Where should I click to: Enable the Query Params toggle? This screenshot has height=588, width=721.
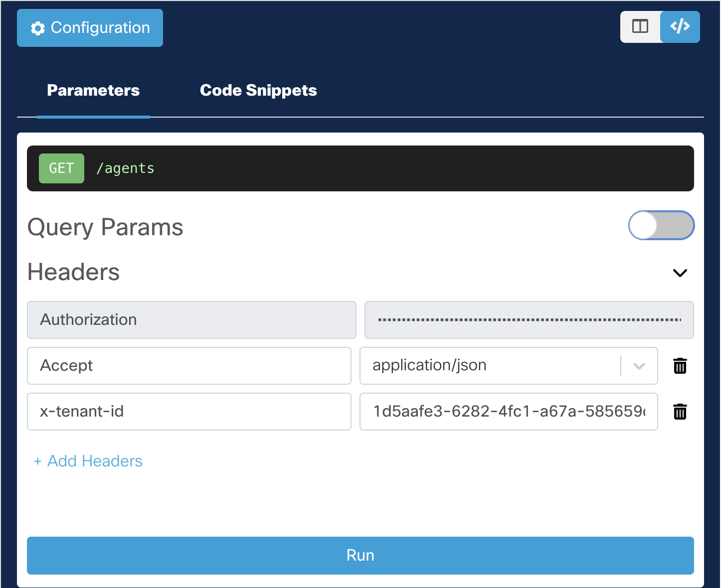click(x=661, y=225)
